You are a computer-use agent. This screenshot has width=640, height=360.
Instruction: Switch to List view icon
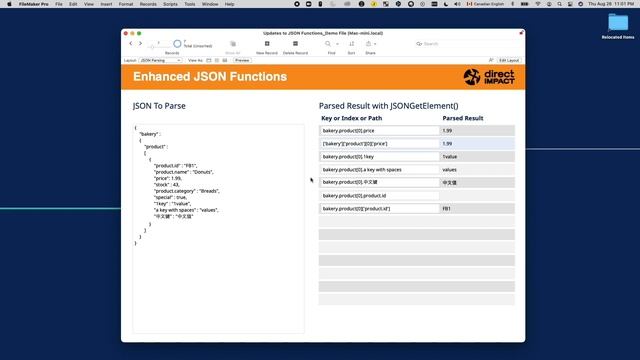coord(217,60)
